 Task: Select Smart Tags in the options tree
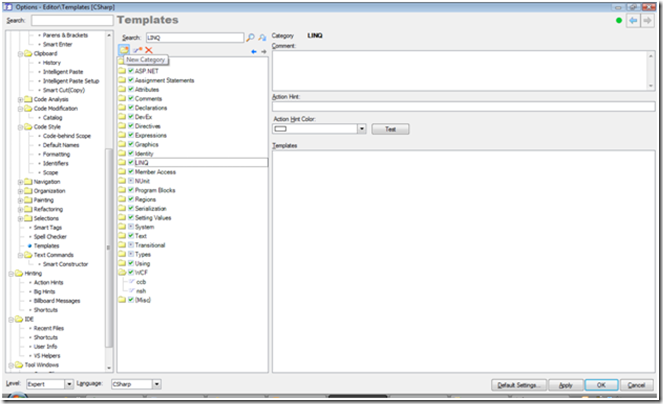(x=48, y=228)
